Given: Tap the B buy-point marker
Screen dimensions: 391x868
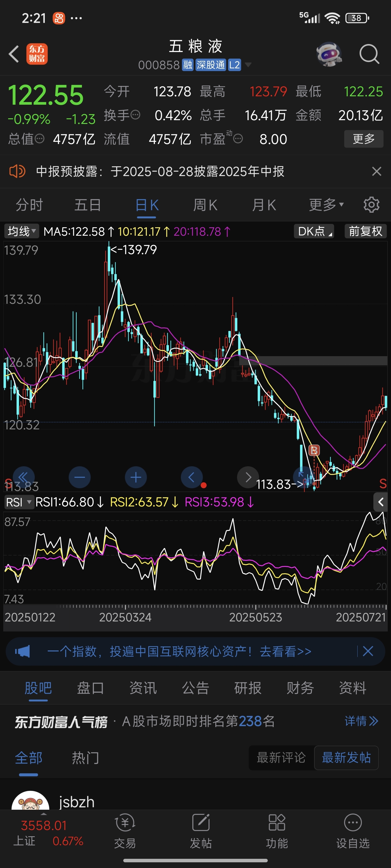Looking at the screenshot, I should (314, 450).
